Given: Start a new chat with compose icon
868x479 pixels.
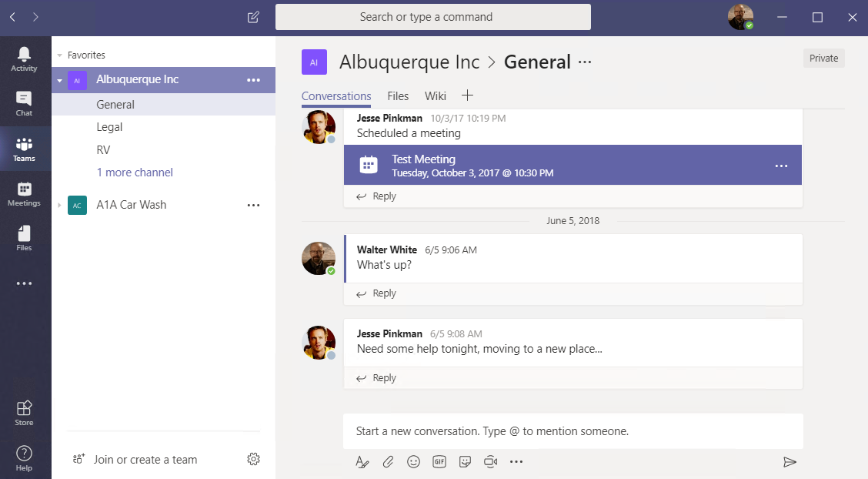Looking at the screenshot, I should click(x=253, y=17).
